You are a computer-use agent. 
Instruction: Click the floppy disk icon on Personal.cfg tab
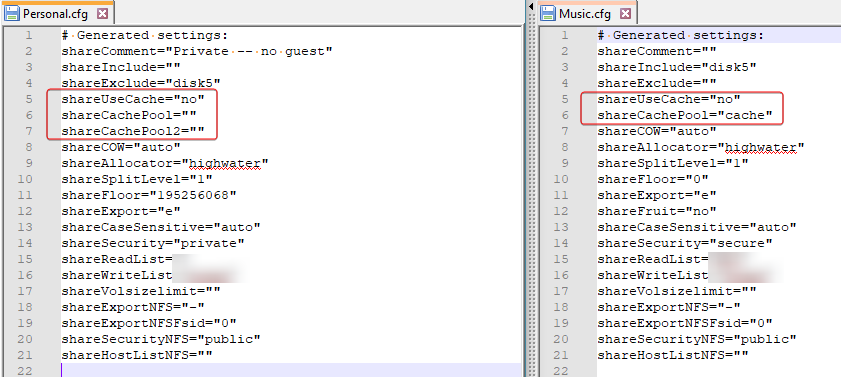point(11,14)
